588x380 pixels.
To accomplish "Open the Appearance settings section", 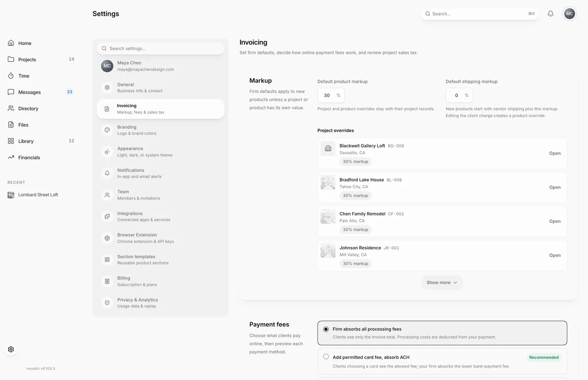I will coord(161,152).
